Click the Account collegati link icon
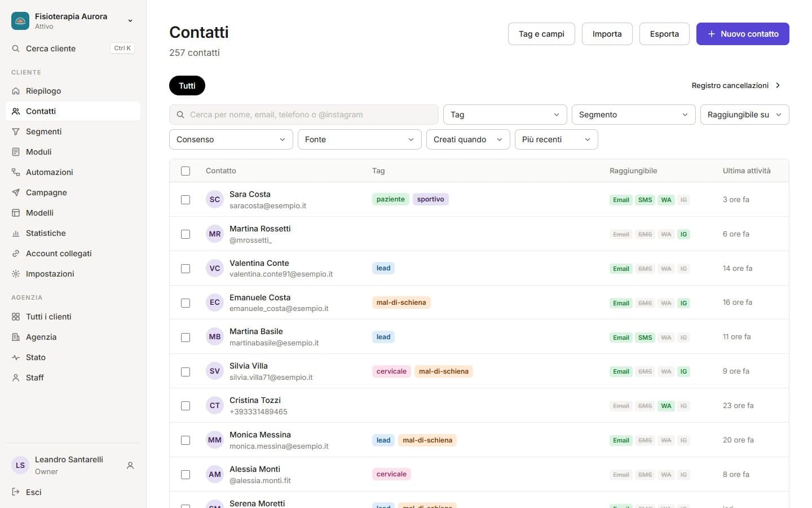Screen dimensions: 812x508 click(x=16, y=253)
